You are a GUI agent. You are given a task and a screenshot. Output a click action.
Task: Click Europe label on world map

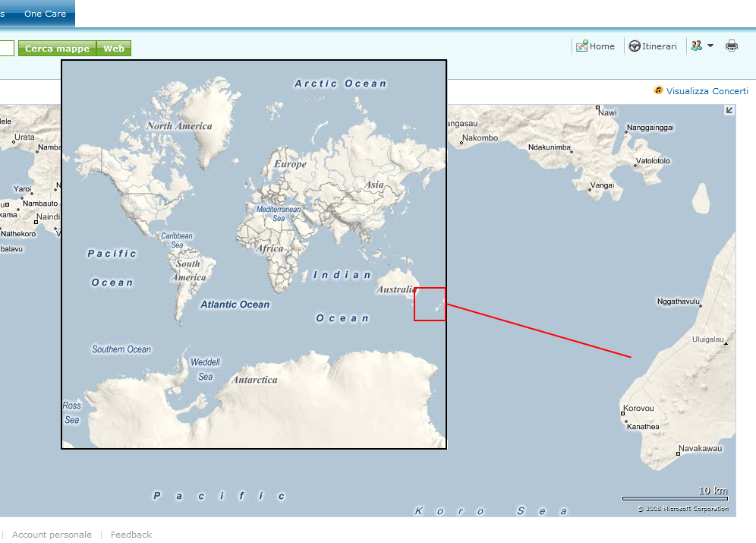tap(290, 164)
